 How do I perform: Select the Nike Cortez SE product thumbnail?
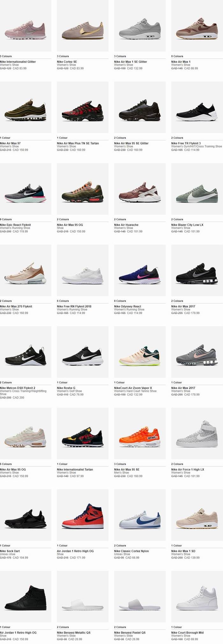pyautogui.click(x=83, y=26)
